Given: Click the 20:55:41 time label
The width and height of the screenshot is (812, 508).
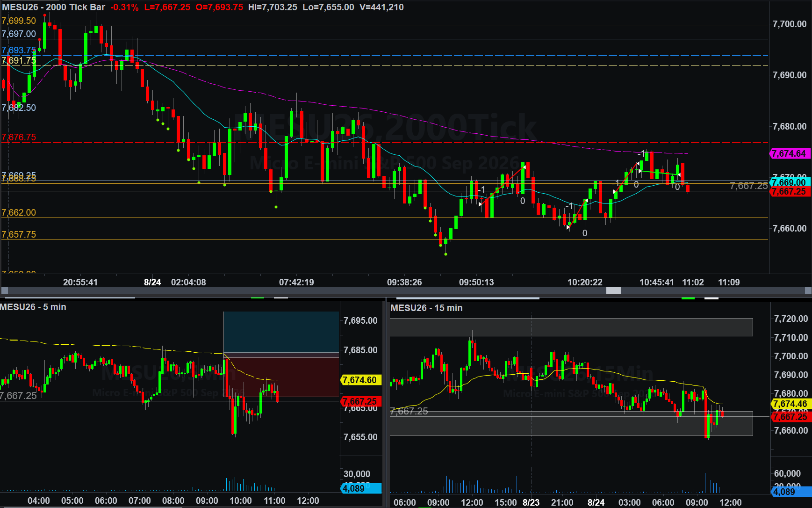Looking at the screenshot, I should (x=80, y=282).
